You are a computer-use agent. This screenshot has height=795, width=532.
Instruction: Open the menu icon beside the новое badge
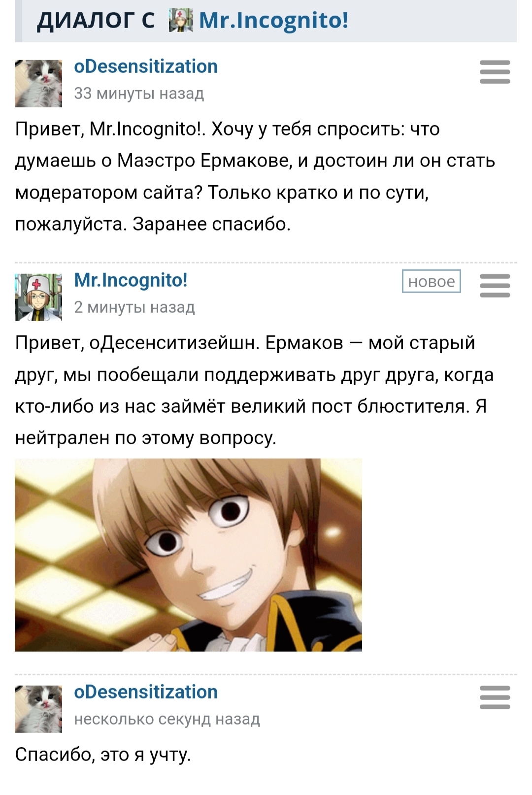[x=495, y=286]
